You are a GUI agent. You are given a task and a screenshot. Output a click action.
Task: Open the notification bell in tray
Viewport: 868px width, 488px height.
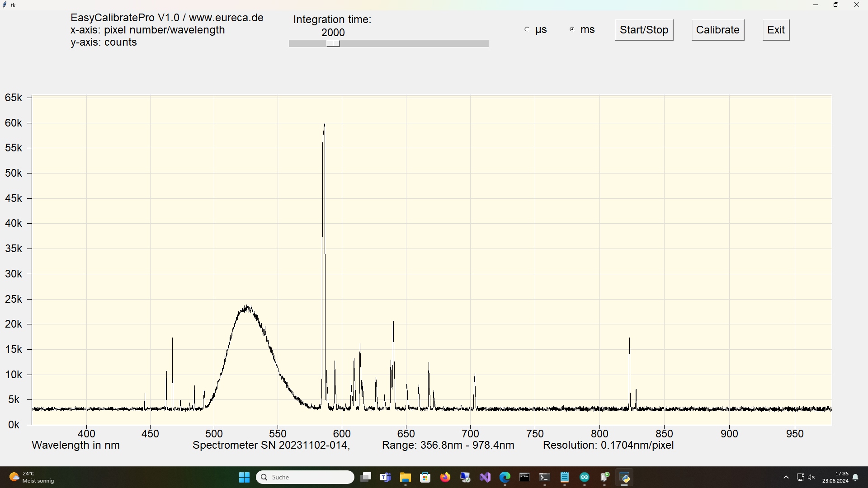855,477
